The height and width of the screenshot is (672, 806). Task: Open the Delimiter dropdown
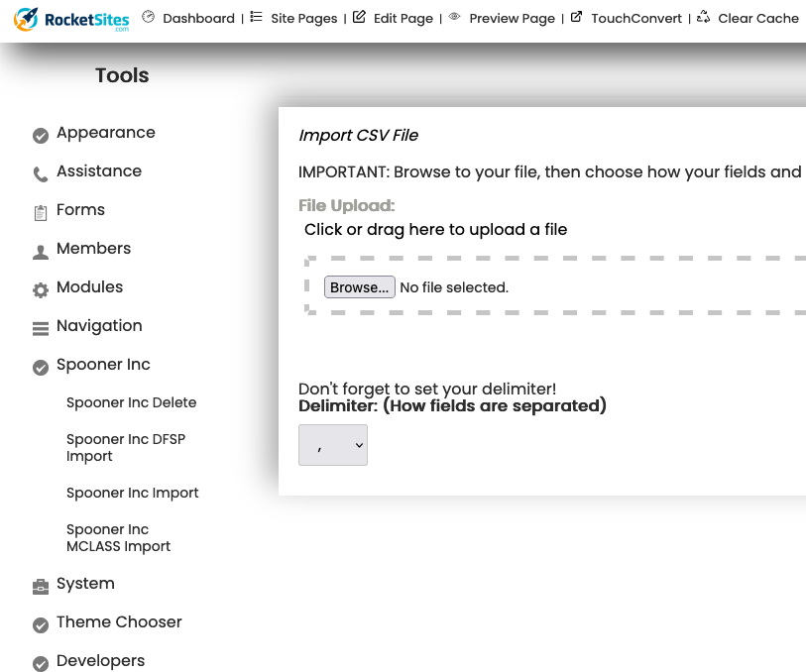point(333,446)
